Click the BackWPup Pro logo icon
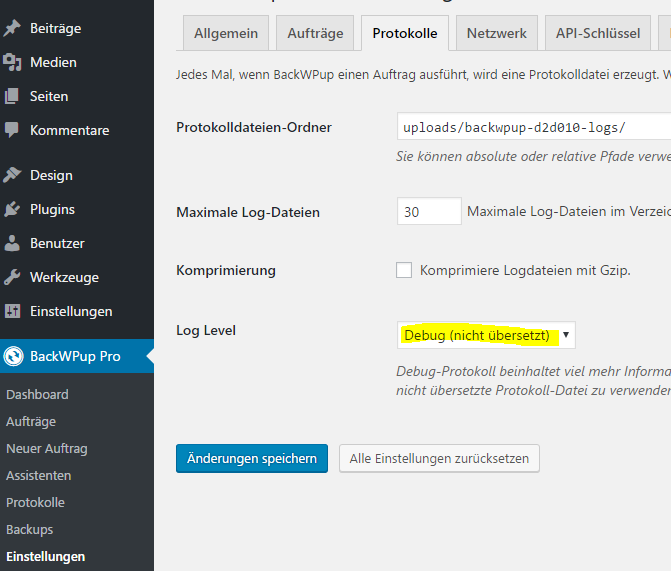The width and height of the screenshot is (671, 571). pos(14,356)
